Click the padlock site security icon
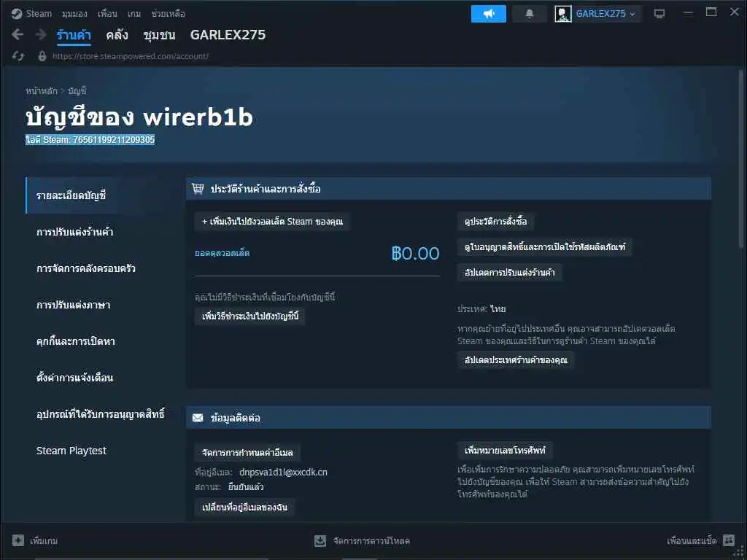This screenshot has width=747, height=560. click(x=42, y=56)
